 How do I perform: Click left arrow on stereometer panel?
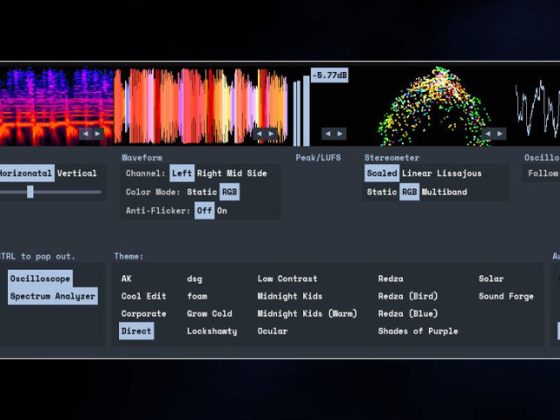[488, 134]
